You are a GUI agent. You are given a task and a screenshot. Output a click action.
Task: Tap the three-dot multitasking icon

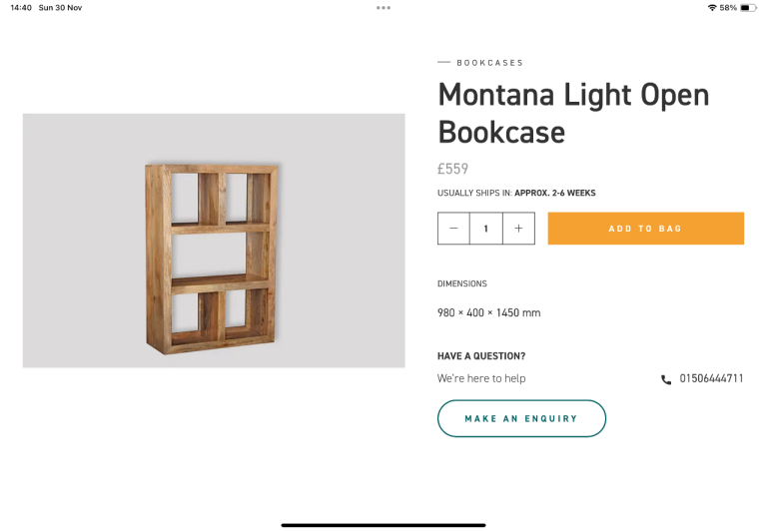[x=383, y=7]
